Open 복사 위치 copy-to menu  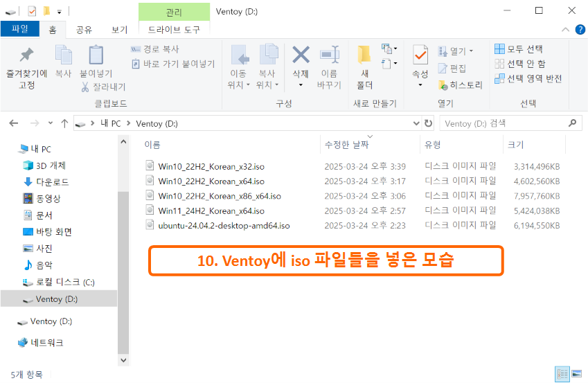coord(267,67)
